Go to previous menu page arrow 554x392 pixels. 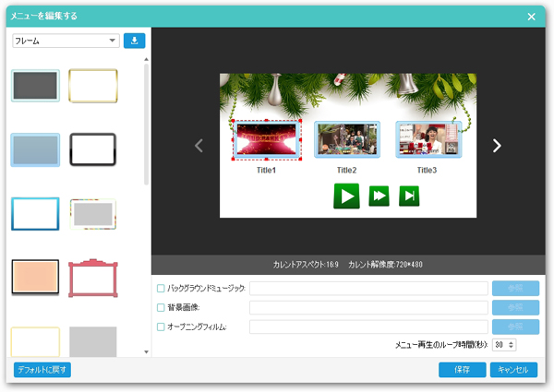pyautogui.click(x=198, y=145)
